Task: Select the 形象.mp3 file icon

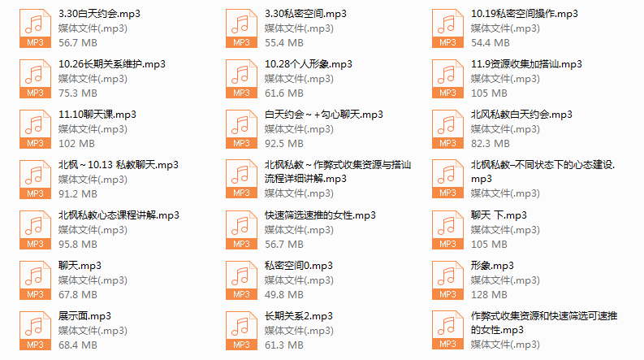Action: (447, 280)
